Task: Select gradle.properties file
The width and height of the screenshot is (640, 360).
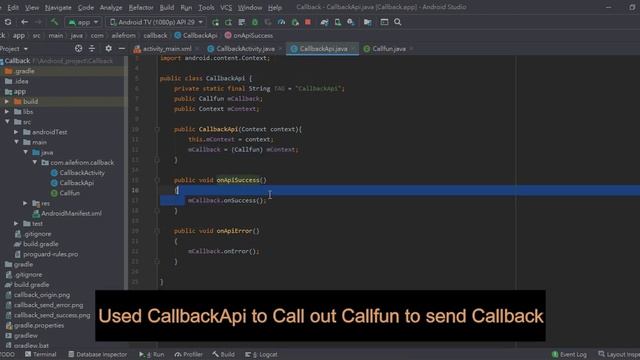Action: tap(35, 325)
